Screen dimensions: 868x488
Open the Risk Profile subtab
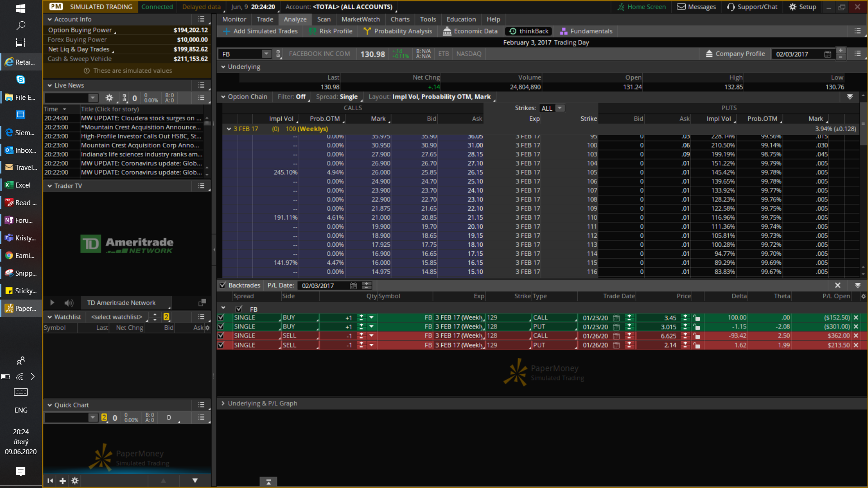(330, 31)
